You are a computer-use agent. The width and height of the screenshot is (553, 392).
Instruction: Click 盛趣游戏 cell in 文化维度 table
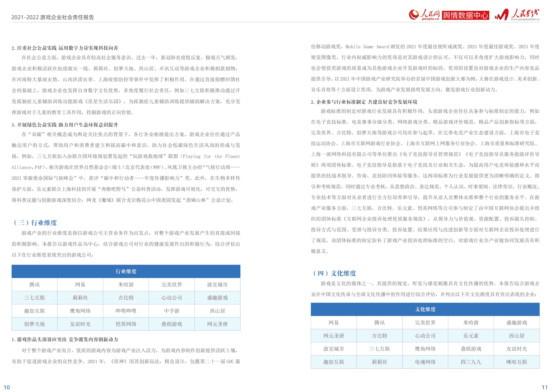[517, 323]
